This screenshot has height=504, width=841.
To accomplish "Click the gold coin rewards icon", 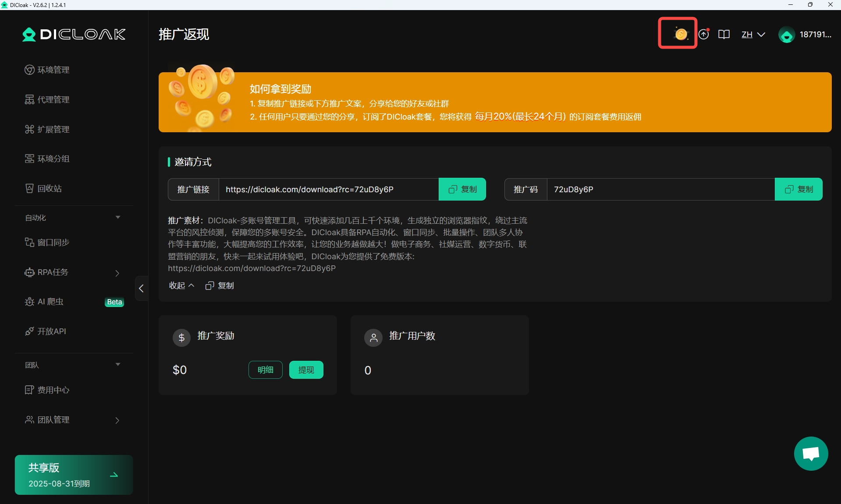I will point(680,34).
